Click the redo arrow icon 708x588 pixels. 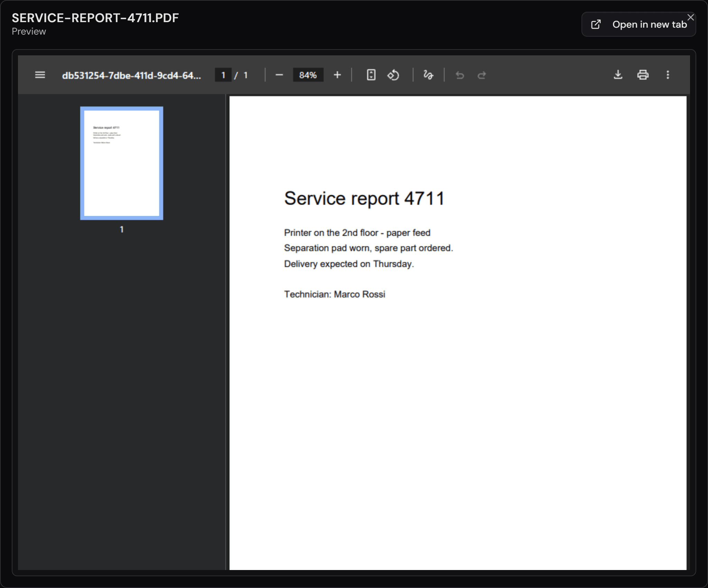pos(482,75)
